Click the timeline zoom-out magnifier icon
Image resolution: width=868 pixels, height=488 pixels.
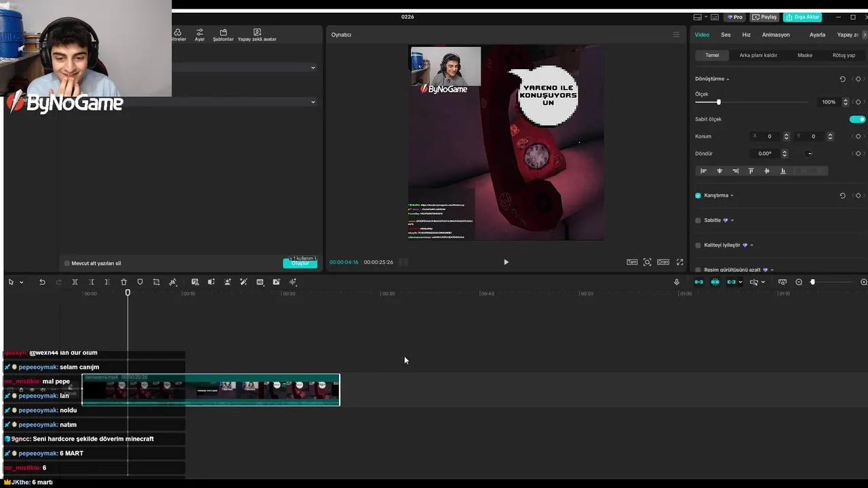[798, 282]
